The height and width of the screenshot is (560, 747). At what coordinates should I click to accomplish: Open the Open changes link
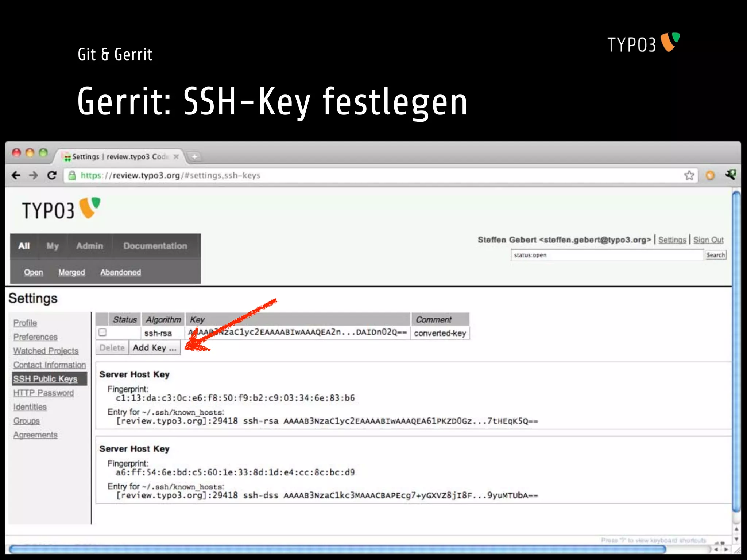[34, 272]
